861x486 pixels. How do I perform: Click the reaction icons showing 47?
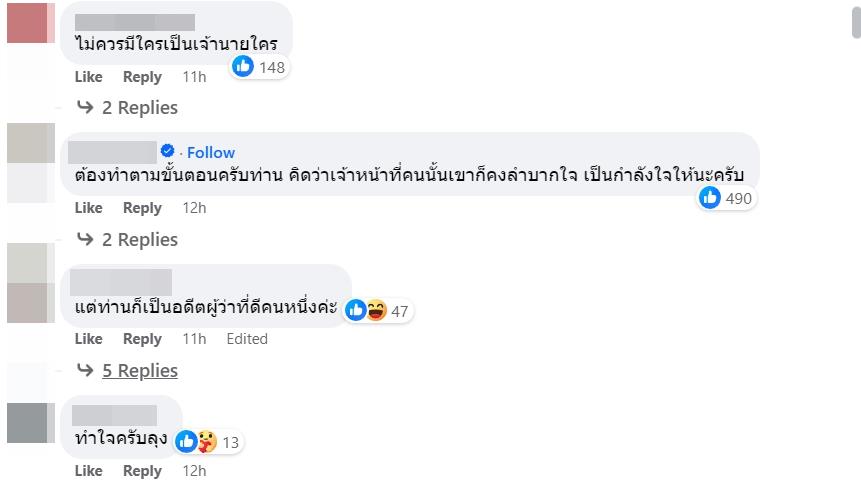click(366, 311)
